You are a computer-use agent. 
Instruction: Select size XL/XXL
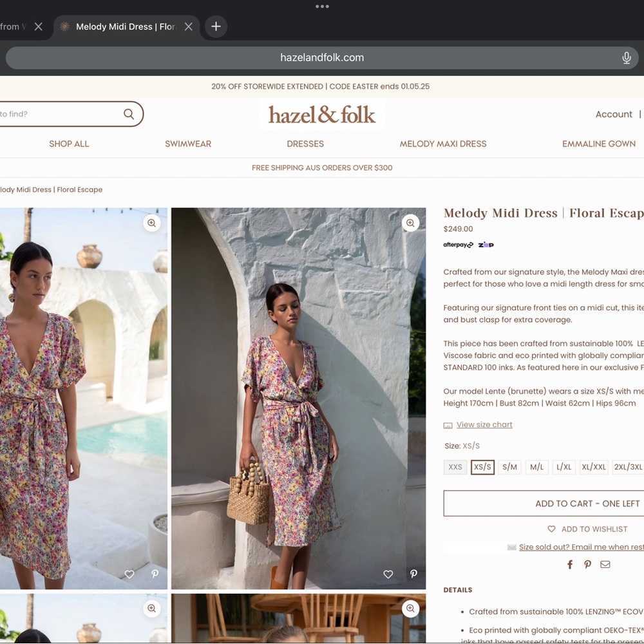(x=594, y=467)
